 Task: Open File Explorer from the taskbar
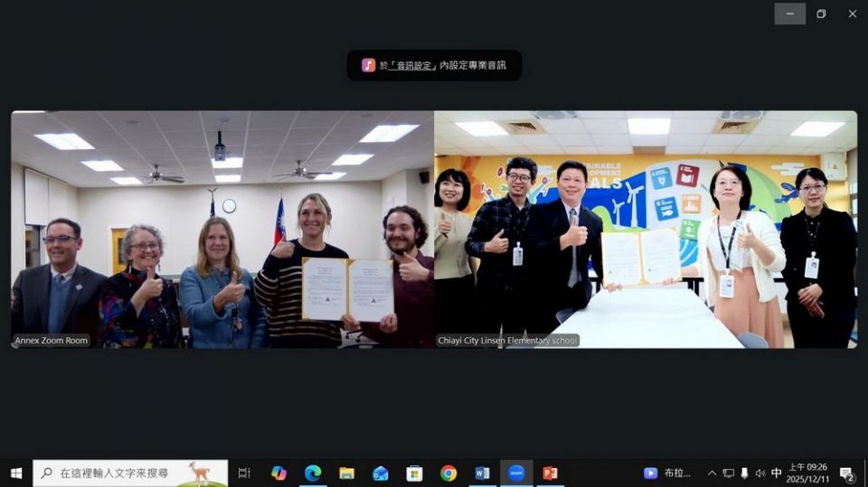pos(346,473)
